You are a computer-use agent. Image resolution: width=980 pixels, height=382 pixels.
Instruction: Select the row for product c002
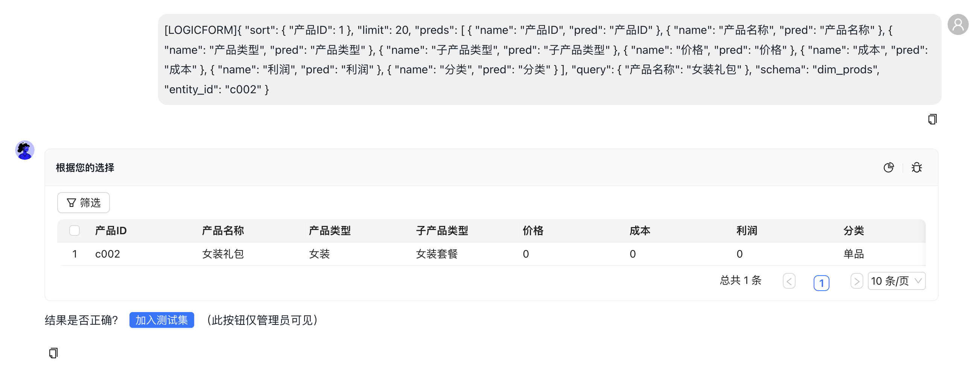click(108, 254)
